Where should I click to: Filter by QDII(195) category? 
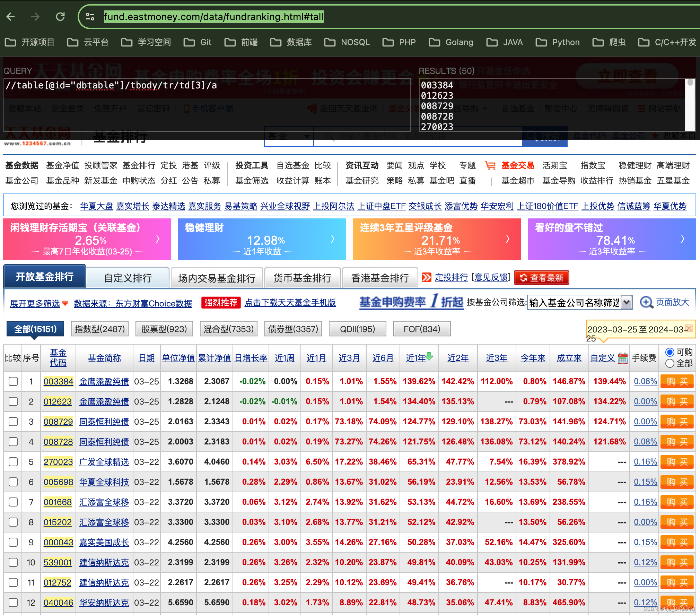pyautogui.click(x=358, y=329)
